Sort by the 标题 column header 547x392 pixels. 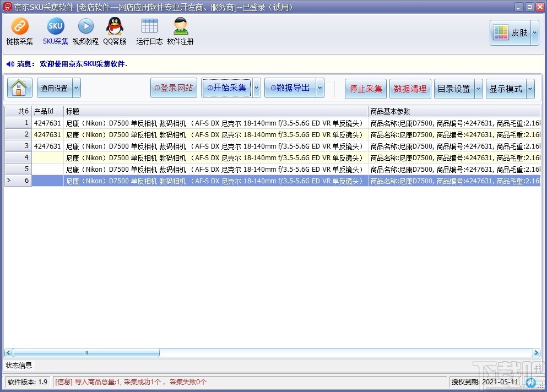[215, 111]
